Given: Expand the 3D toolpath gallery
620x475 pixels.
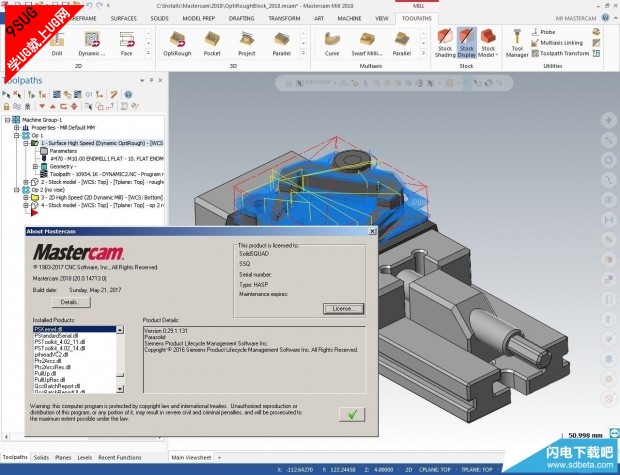Looking at the screenshot, I should [303, 53].
